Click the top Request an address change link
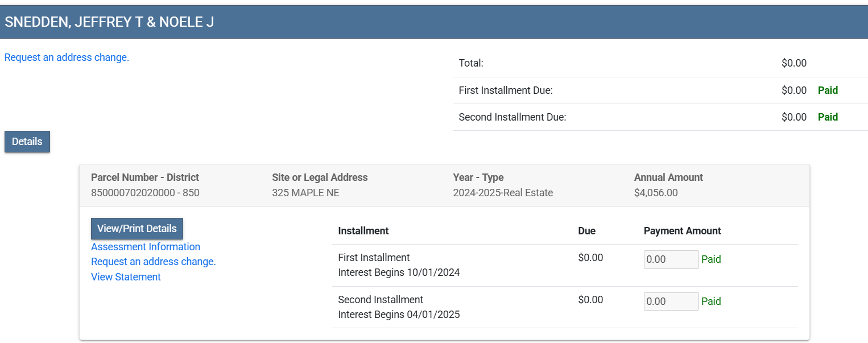Image resolution: width=868 pixels, height=343 pixels. point(67,57)
